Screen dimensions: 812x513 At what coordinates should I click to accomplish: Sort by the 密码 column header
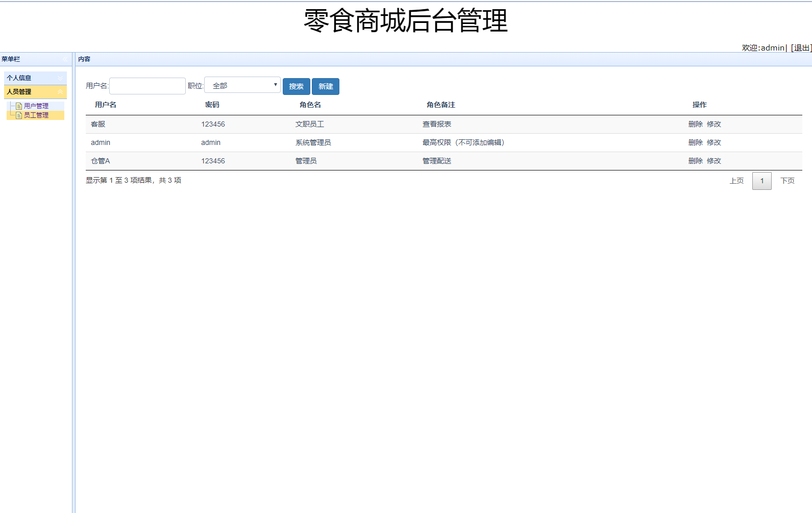pos(212,105)
